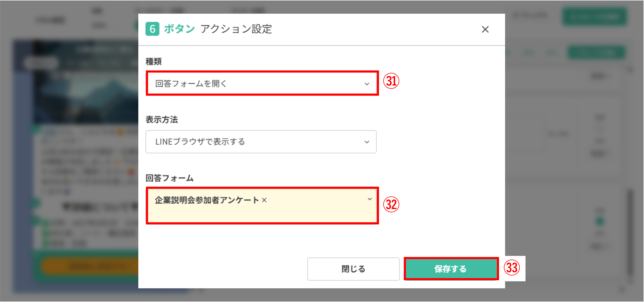Click the circled 32 annotation marker
Screen dimensions: 644x302
coord(391,204)
